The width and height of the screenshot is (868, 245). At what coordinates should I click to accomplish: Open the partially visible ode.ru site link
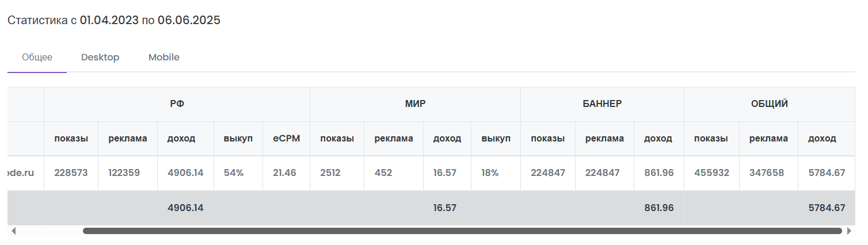click(25, 173)
